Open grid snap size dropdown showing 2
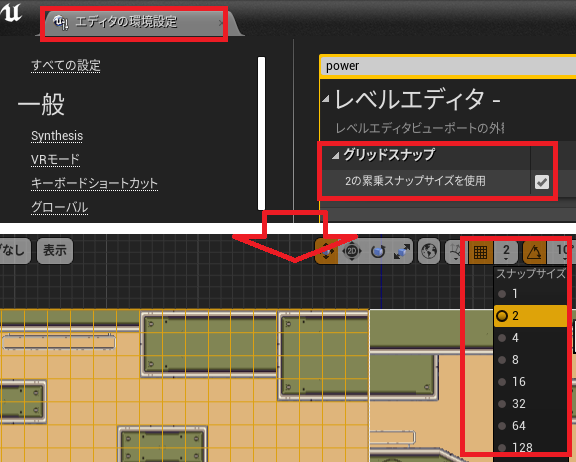Viewport: 576px width, 462px height. (506, 252)
